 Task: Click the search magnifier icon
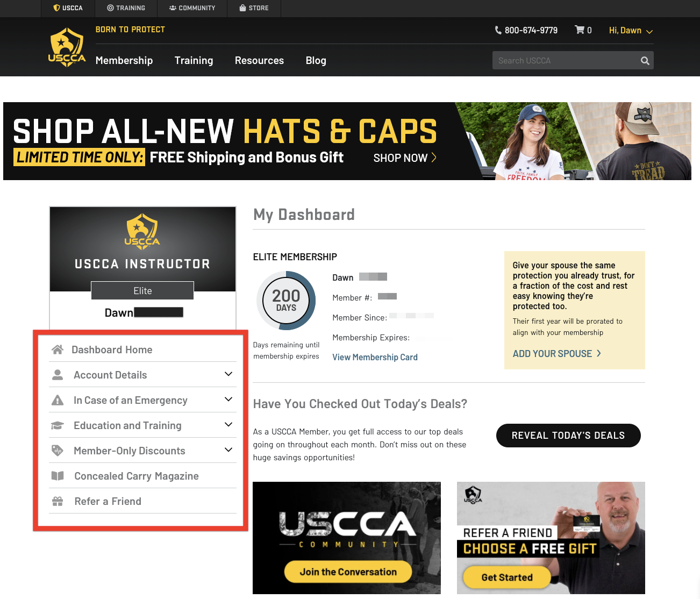[x=645, y=61]
